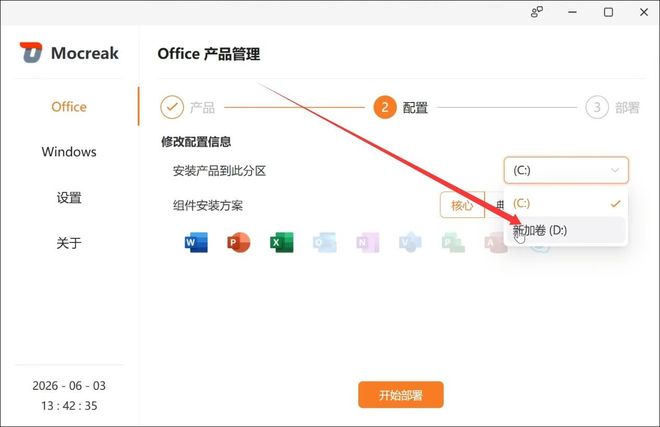Image resolution: width=660 pixels, height=427 pixels.
Task: Close the Mocreak window
Action: pyautogui.click(x=644, y=12)
